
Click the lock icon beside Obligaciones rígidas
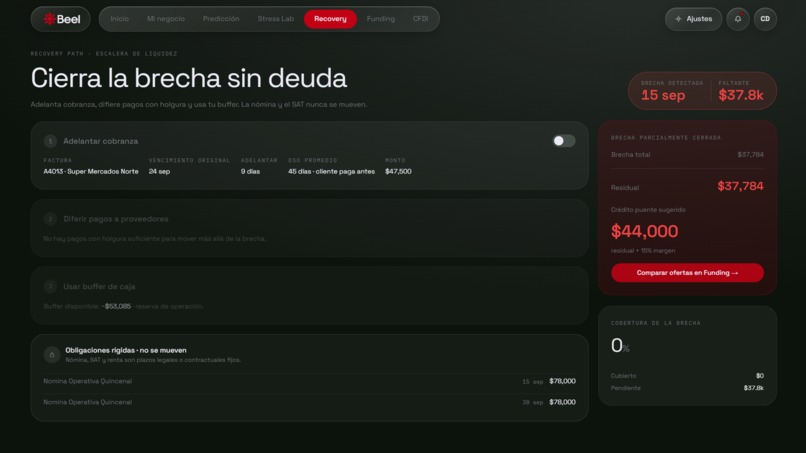[x=51, y=354]
